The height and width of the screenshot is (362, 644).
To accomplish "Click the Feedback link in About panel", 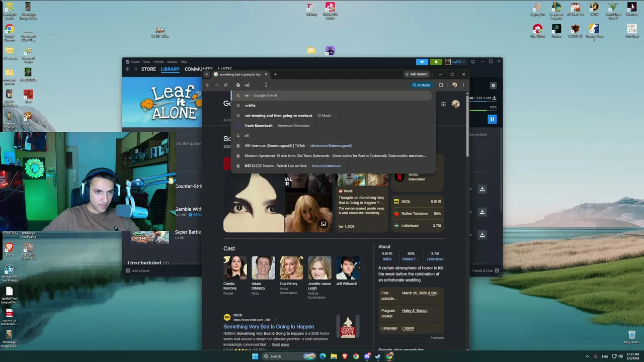I will pyautogui.click(x=437, y=338).
